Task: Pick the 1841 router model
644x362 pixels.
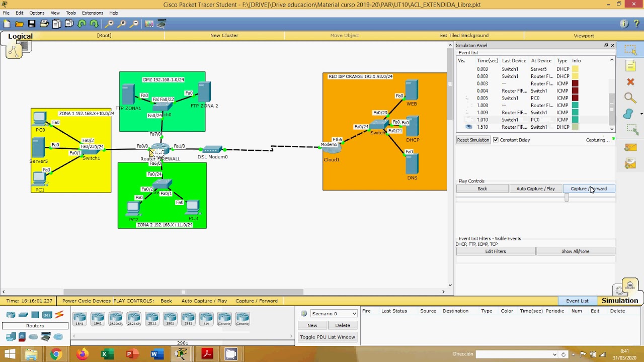Action: point(79,319)
